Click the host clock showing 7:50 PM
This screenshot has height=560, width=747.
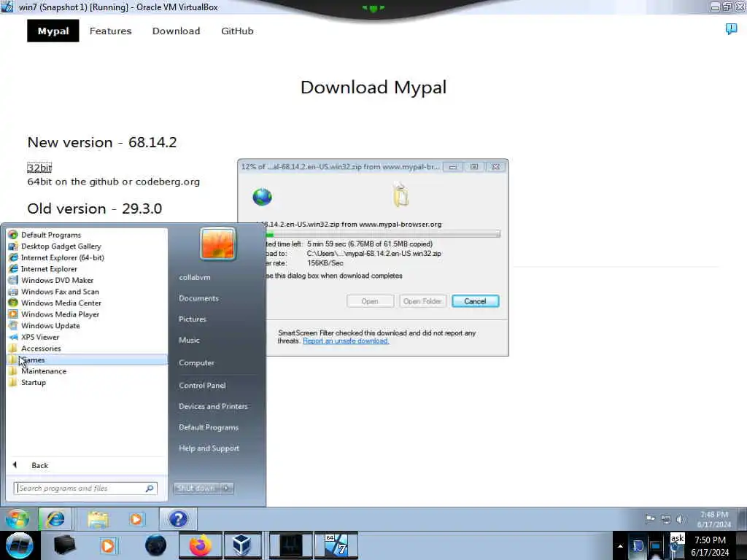(x=710, y=546)
